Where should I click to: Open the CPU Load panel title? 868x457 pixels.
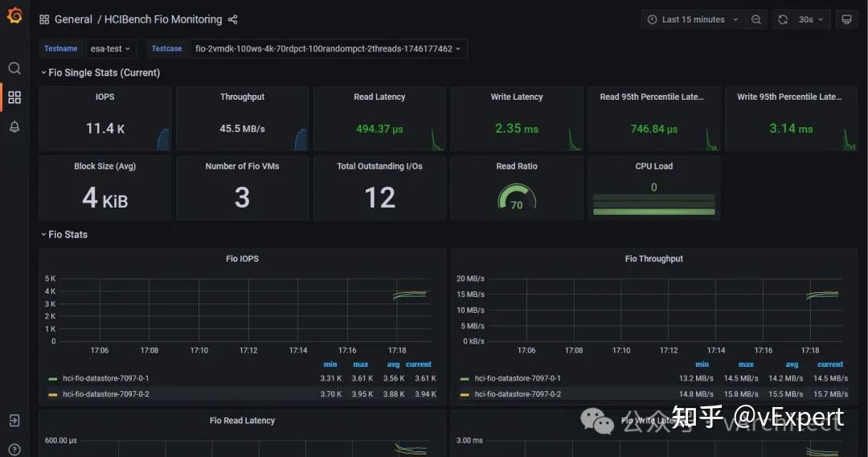653,167
